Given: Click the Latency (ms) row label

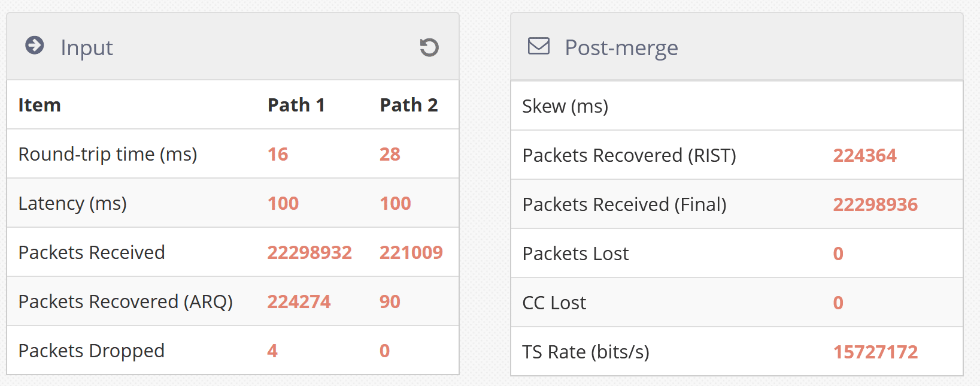Looking at the screenshot, I should (72, 203).
